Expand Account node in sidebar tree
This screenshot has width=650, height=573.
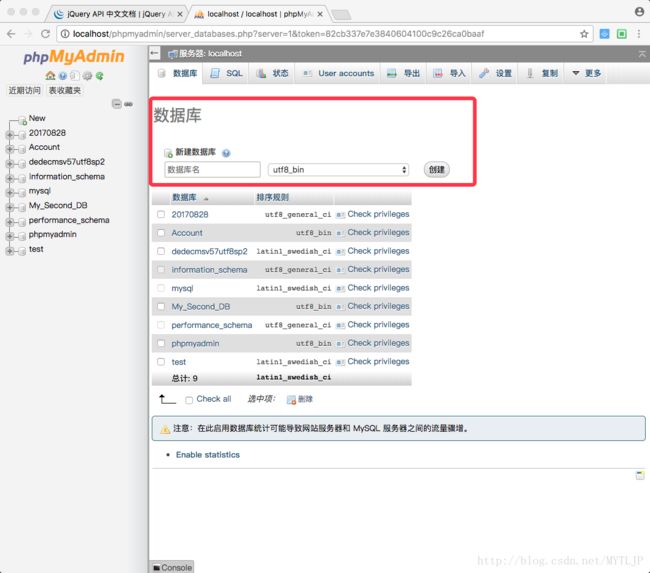tap(10, 149)
